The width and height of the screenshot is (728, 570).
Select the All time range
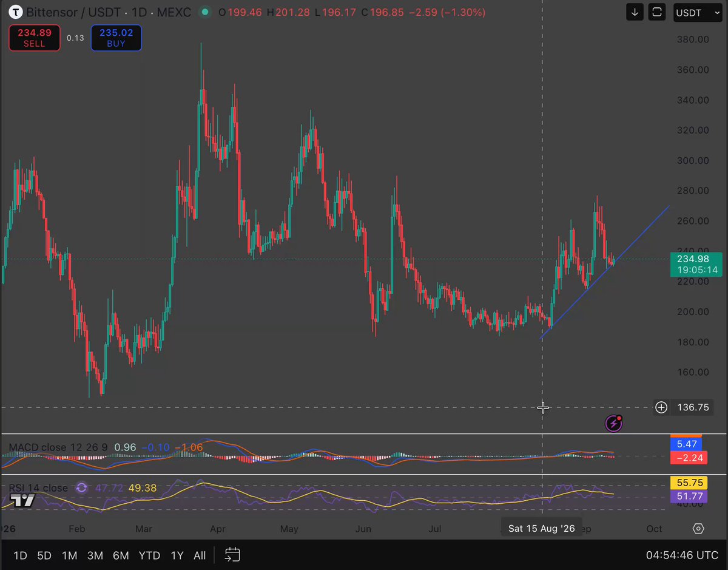click(200, 555)
